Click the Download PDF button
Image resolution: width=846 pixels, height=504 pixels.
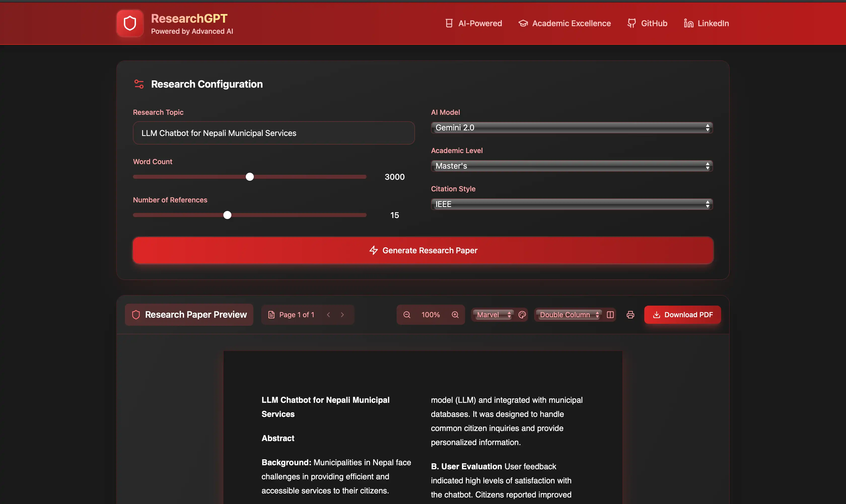pos(682,315)
